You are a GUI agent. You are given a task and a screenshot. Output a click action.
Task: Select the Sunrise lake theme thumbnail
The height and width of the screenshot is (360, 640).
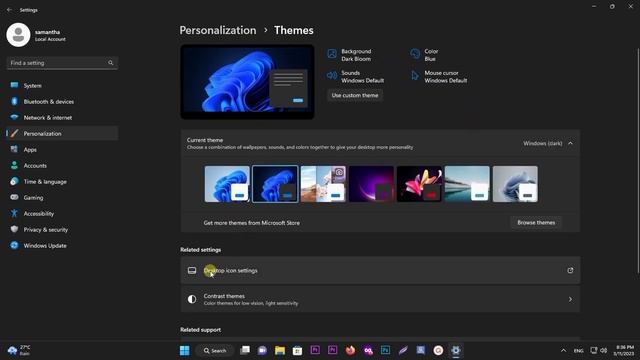point(467,184)
